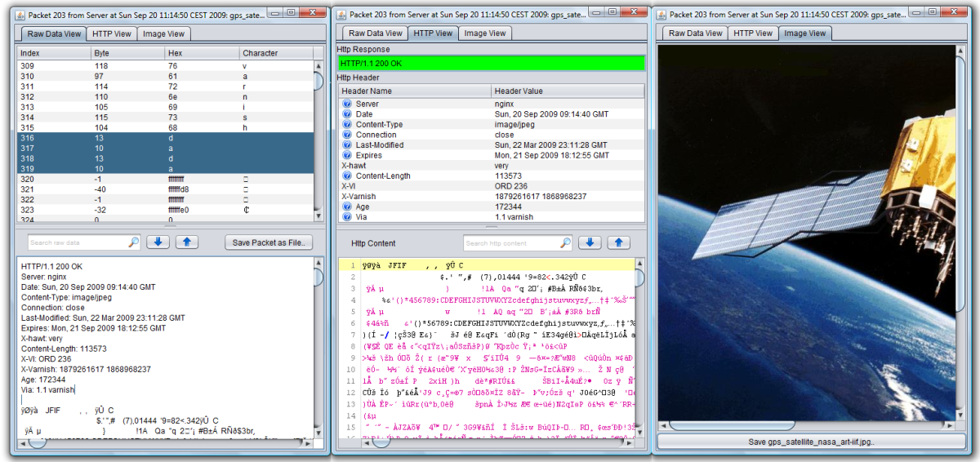This screenshot has height=462, width=980.
Task: Click the Save Packet as File.. button
Action: pos(269,242)
